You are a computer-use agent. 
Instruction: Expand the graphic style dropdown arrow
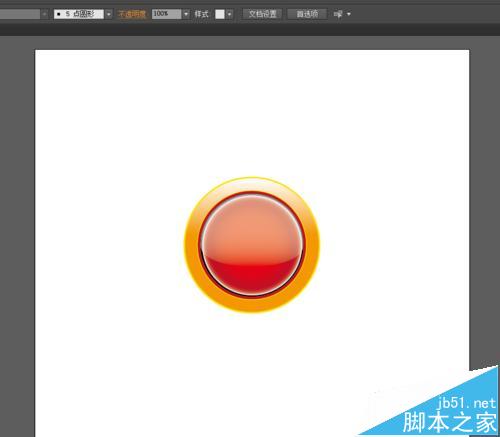229,14
